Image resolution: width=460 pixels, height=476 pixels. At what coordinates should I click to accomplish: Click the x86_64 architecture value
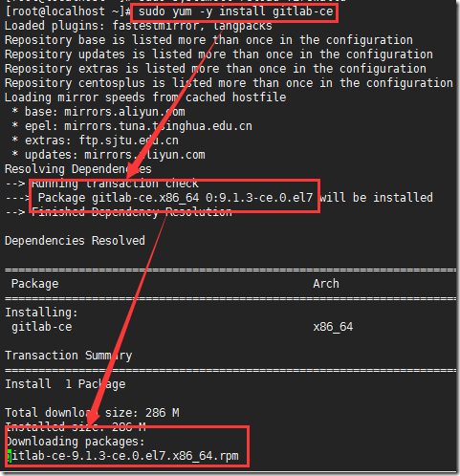pos(333,327)
